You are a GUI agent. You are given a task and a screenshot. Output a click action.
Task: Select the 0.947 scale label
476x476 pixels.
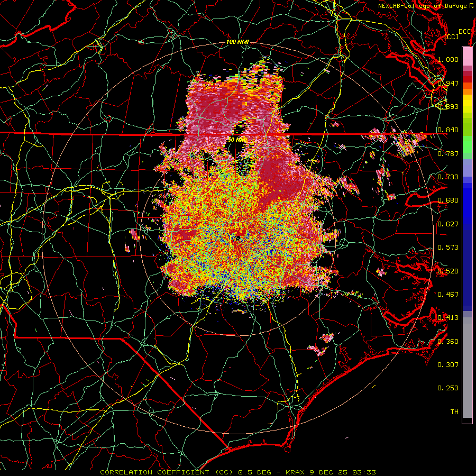point(448,83)
